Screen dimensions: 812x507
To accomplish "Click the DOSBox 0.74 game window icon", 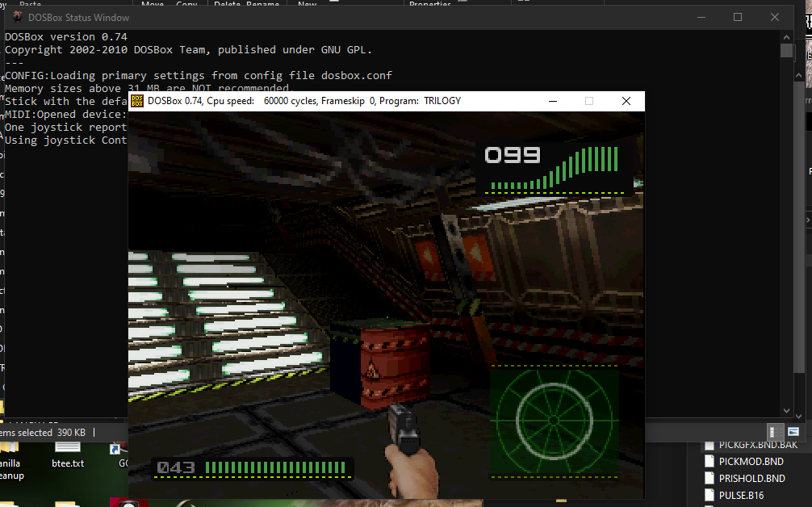I will click(137, 101).
